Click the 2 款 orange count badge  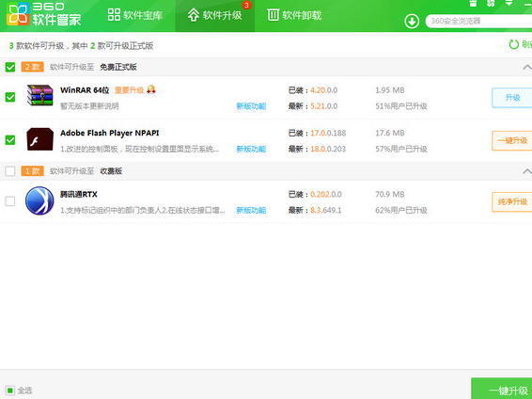coord(33,67)
